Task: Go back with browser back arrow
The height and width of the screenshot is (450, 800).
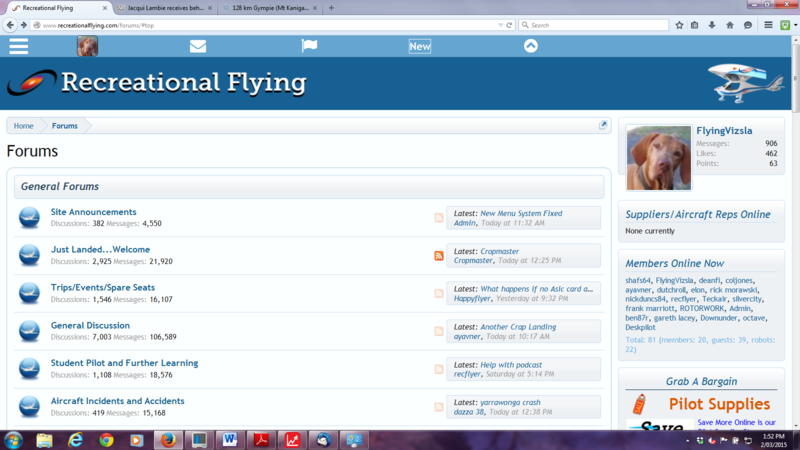Action: 10,25
